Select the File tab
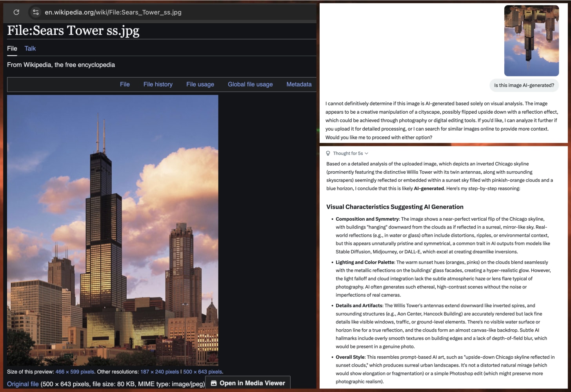The width and height of the screenshot is (571, 392). pyautogui.click(x=12, y=49)
